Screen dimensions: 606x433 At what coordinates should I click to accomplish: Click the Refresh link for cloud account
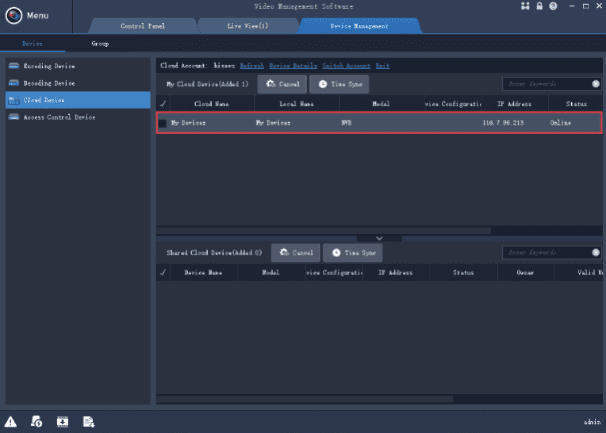pyautogui.click(x=251, y=64)
